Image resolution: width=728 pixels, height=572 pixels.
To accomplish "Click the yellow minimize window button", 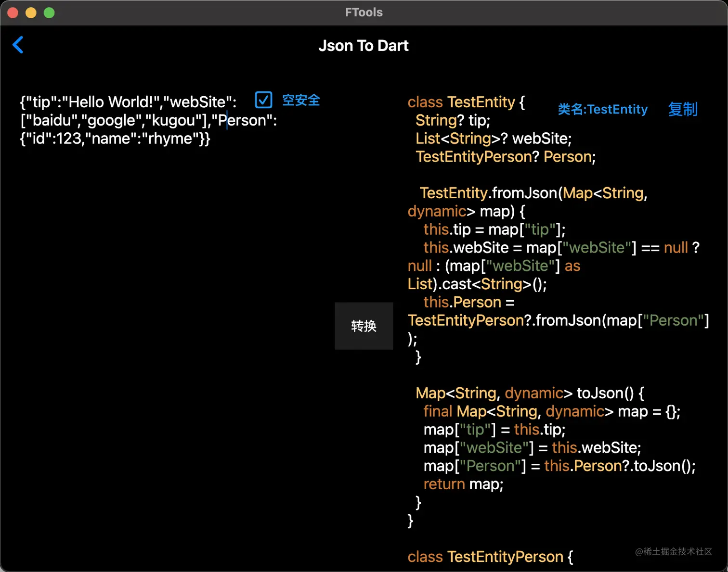I will [x=31, y=13].
